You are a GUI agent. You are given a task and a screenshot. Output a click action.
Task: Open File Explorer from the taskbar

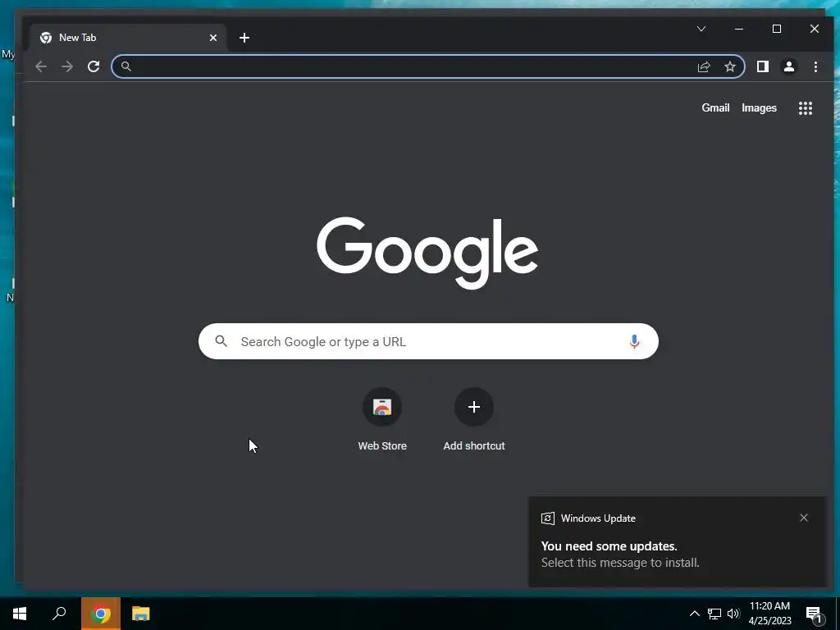141,614
